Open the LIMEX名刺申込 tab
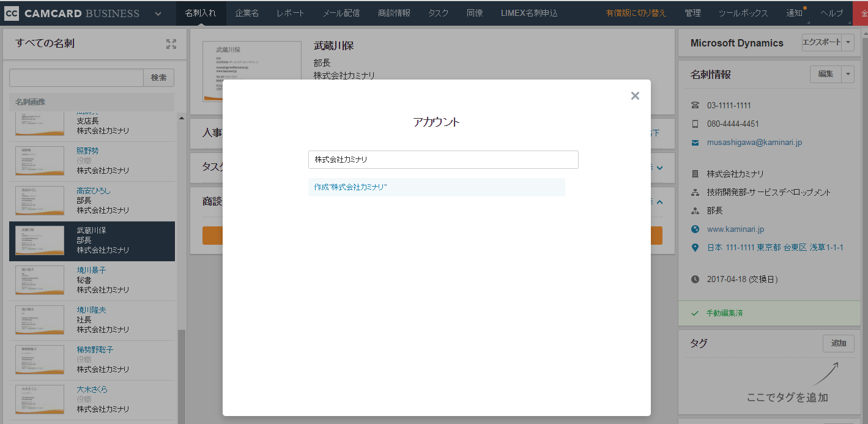 coord(529,13)
